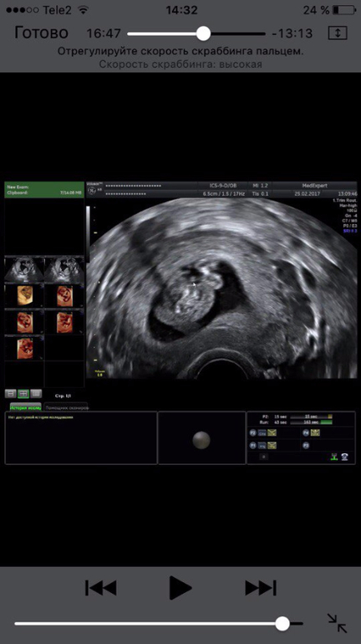Play the ultrasound video
Screen dimensions: 361x644
[x=180, y=588]
